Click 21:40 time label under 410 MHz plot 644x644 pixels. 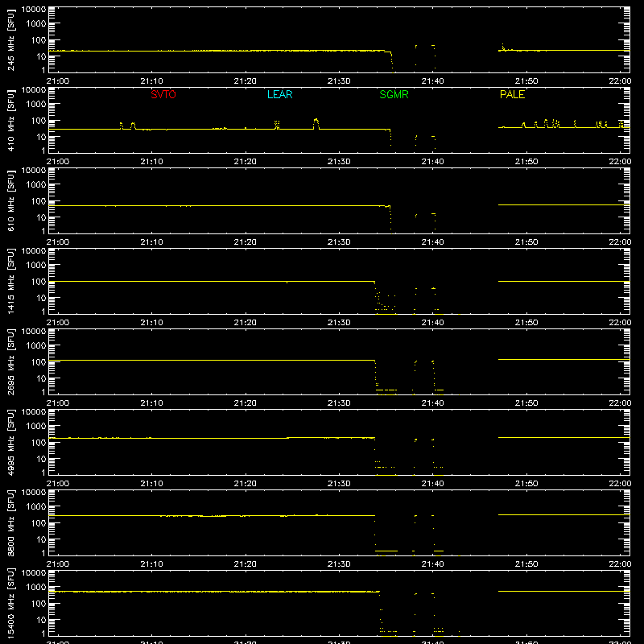click(432, 162)
